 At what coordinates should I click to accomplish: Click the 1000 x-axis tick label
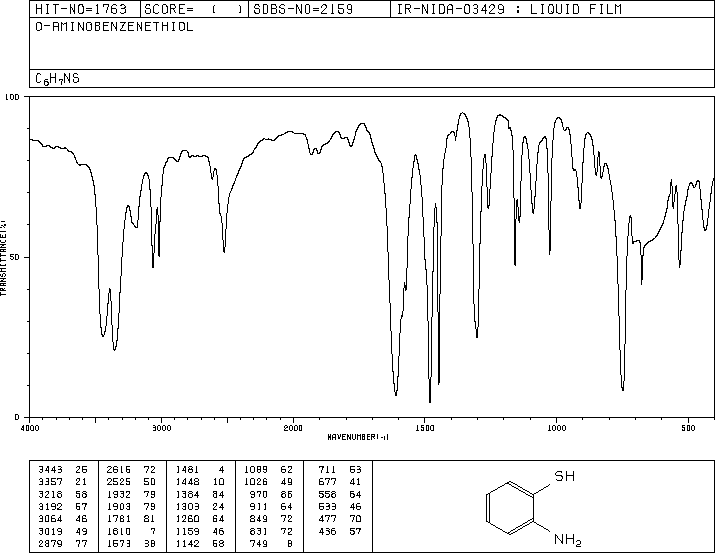[x=556, y=428]
